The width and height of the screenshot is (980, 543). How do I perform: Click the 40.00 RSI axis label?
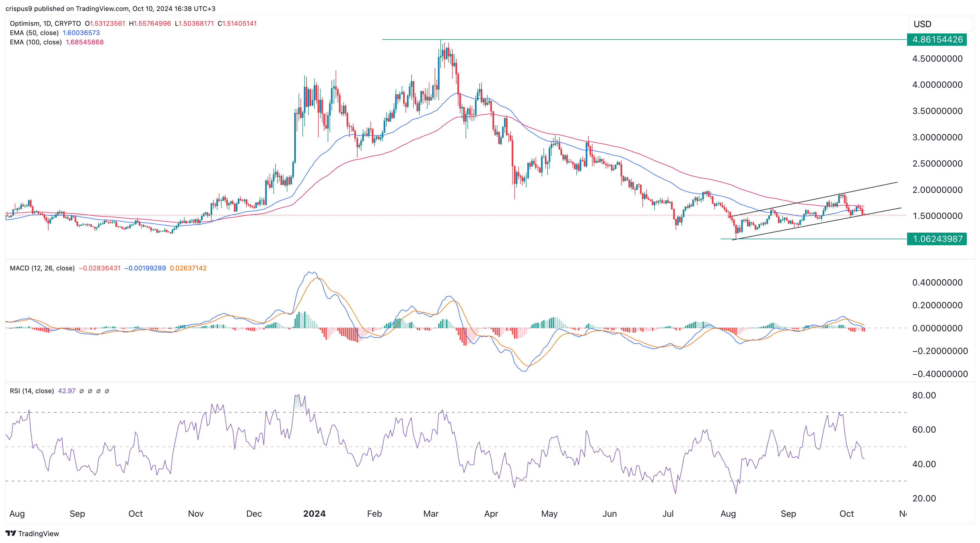pos(924,464)
